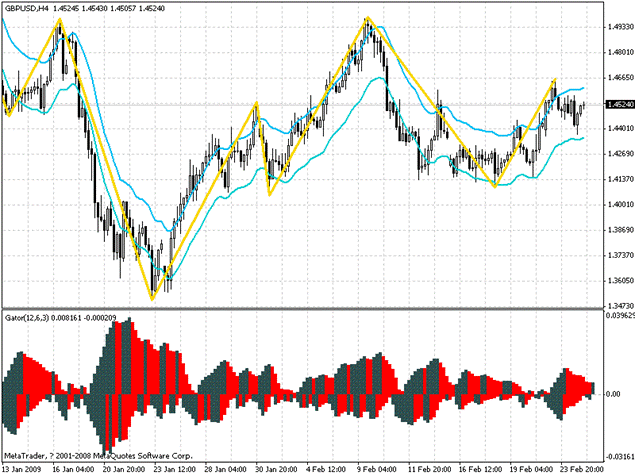
Task: Click the GBPUSD,H4 chart title text
Action: point(27,9)
